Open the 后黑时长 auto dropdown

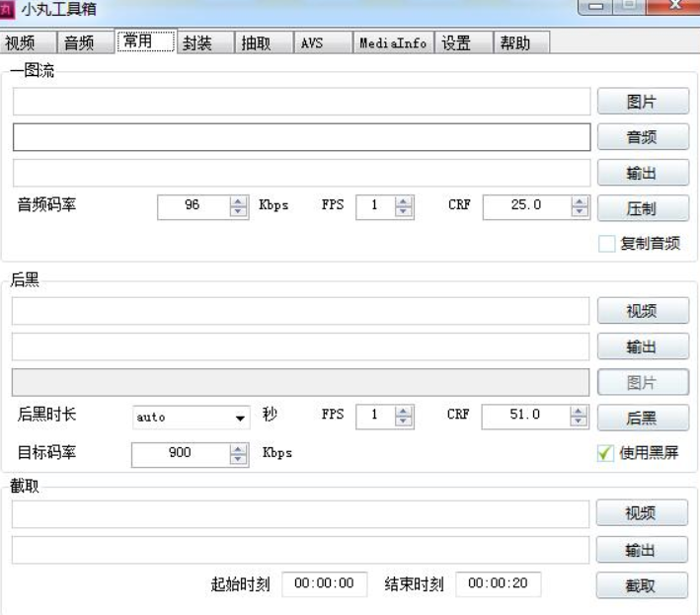[192, 418]
